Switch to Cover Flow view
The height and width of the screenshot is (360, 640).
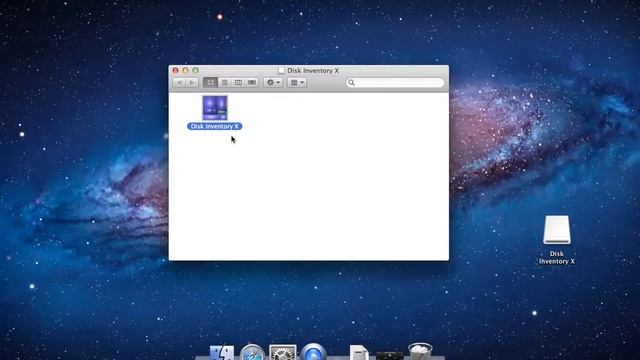point(252,83)
